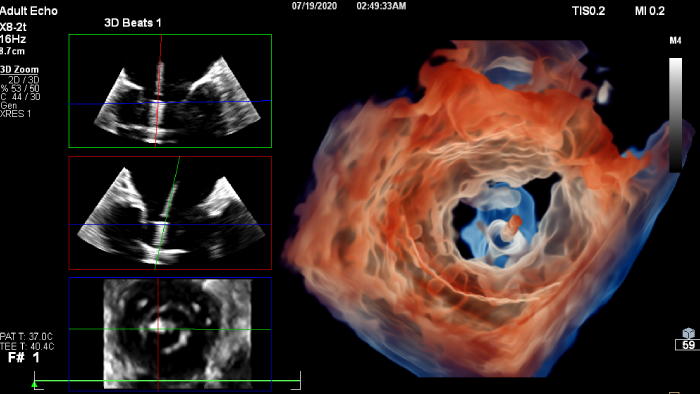This screenshot has width=700, height=394.
Task: Click the green cine loop timeline bar
Action: tap(167, 381)
